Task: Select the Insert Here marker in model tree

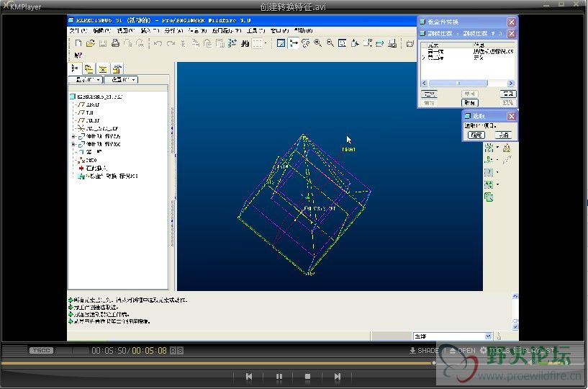Action: point(93,169)
